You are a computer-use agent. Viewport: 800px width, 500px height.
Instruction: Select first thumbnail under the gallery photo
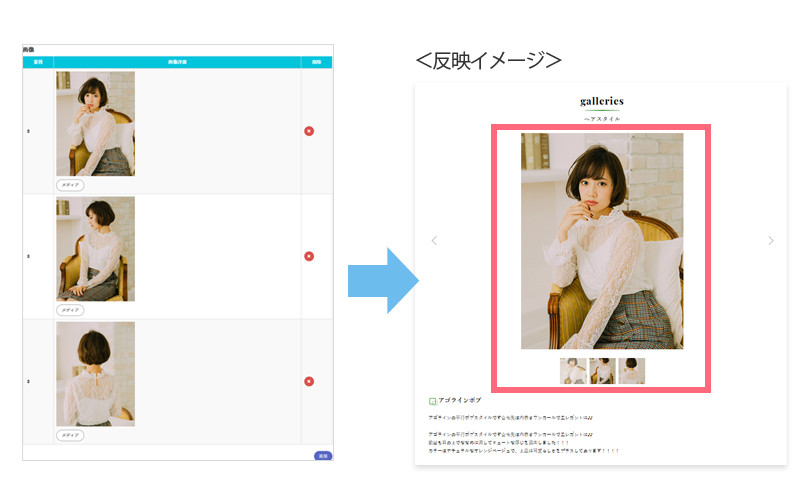point(573,371)
